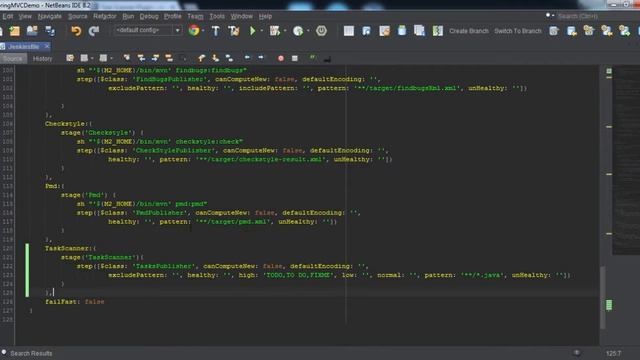This screenshot has height=360, width=640.
Task: Click the Build Project hammer icon
Action: point(216,31)
